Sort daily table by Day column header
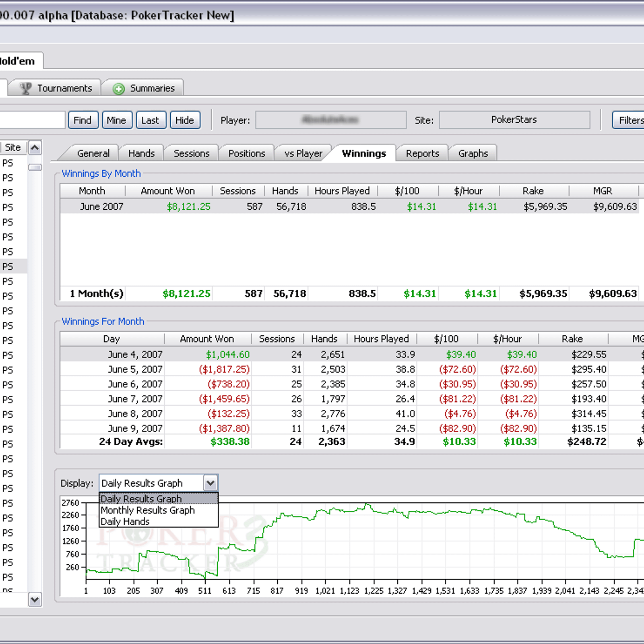Image resolution: width=644 pixels, height=644 pixels. 112,339
